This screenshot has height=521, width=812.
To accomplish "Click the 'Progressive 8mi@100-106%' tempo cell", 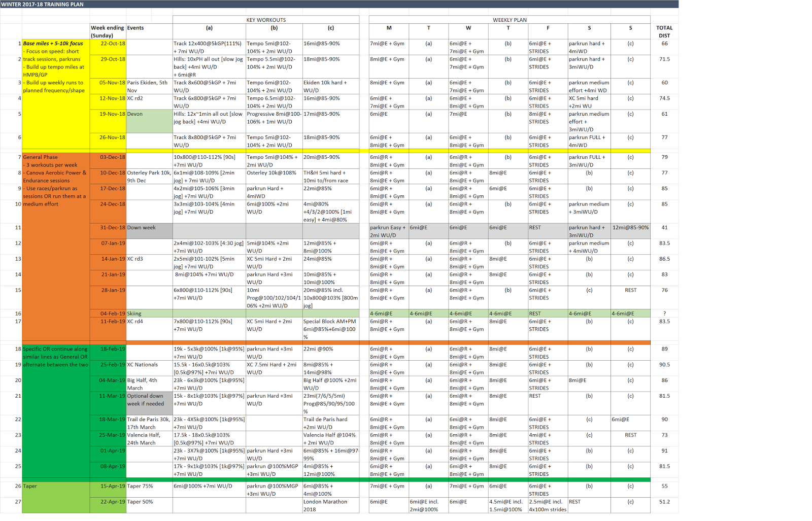I will click(x=274, y=122).
